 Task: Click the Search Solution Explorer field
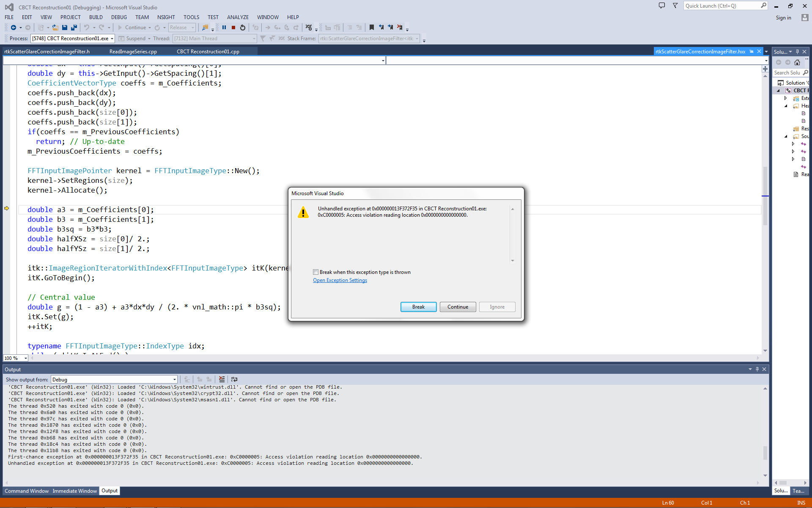(x=787, y=73)
